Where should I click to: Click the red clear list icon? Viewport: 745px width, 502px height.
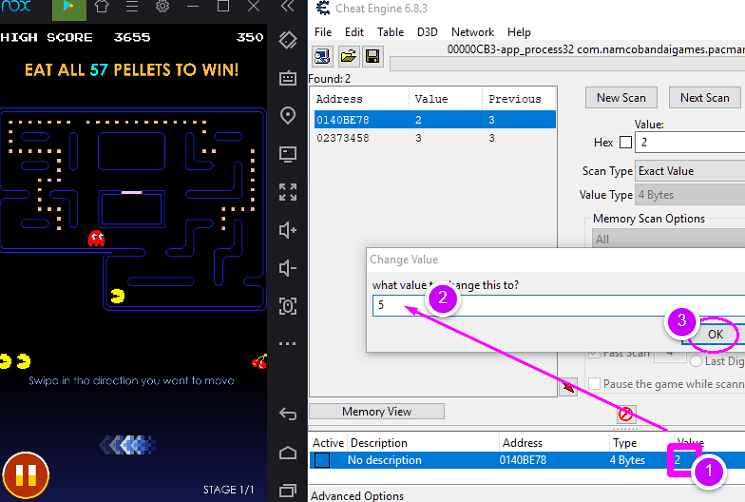click(x=626, y=414)
